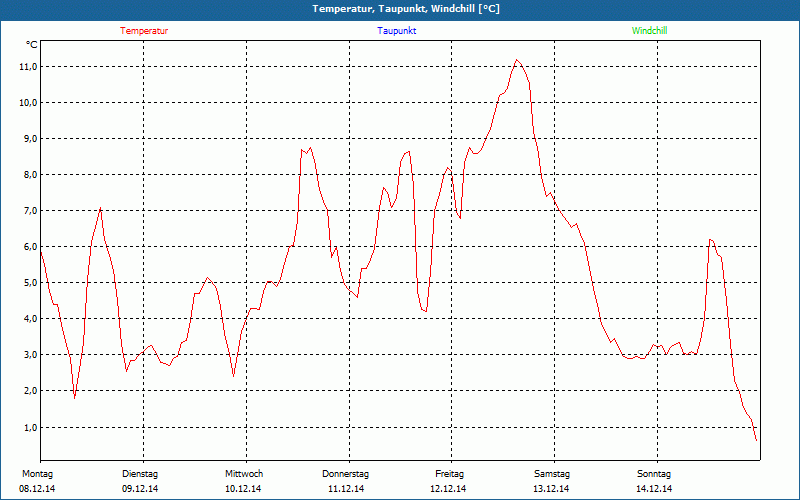The width and height of the screenshot is (800, 500).
Task: Click the Mittwoch day label
Action: tap(244, 474)
